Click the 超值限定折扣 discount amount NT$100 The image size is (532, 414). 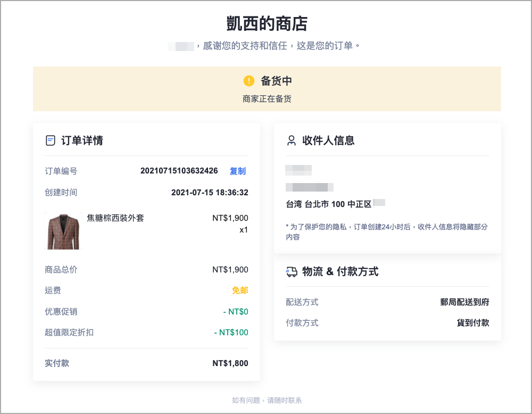(231, 333)
